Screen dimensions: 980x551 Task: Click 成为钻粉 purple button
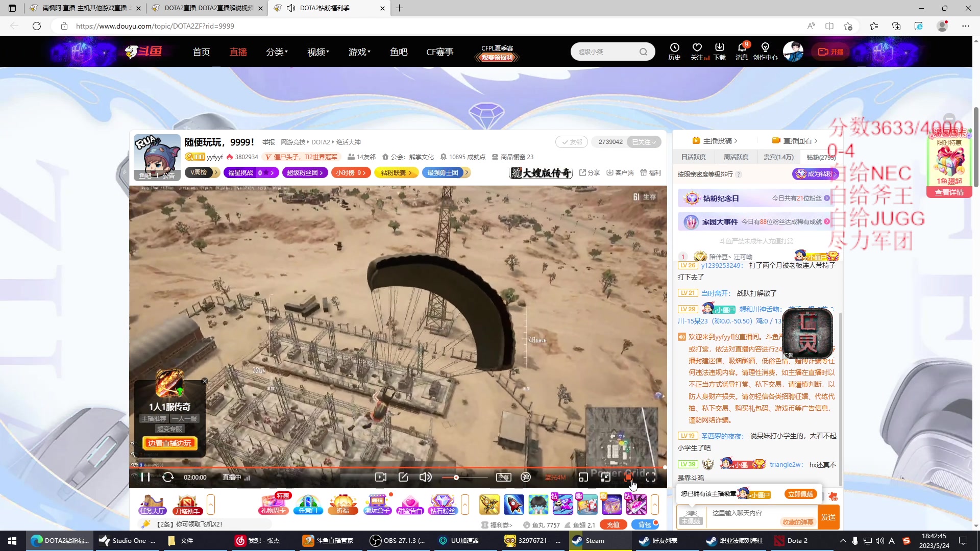point(815,174)
